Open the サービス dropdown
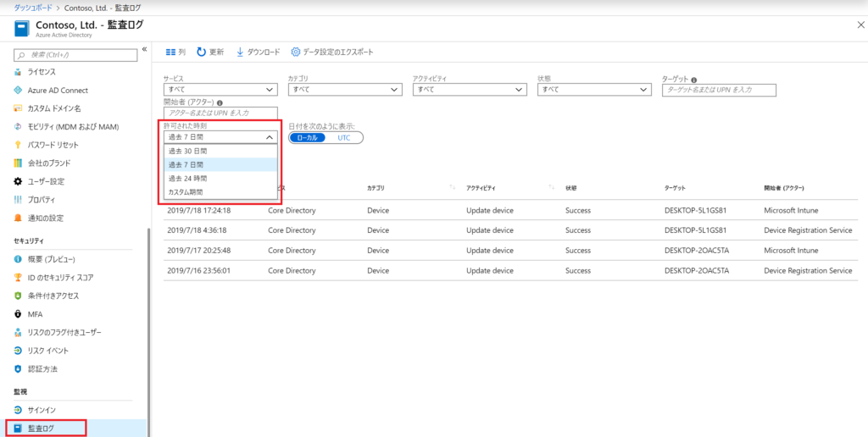The width and height of the screenshot is (868, 437). 220,90
